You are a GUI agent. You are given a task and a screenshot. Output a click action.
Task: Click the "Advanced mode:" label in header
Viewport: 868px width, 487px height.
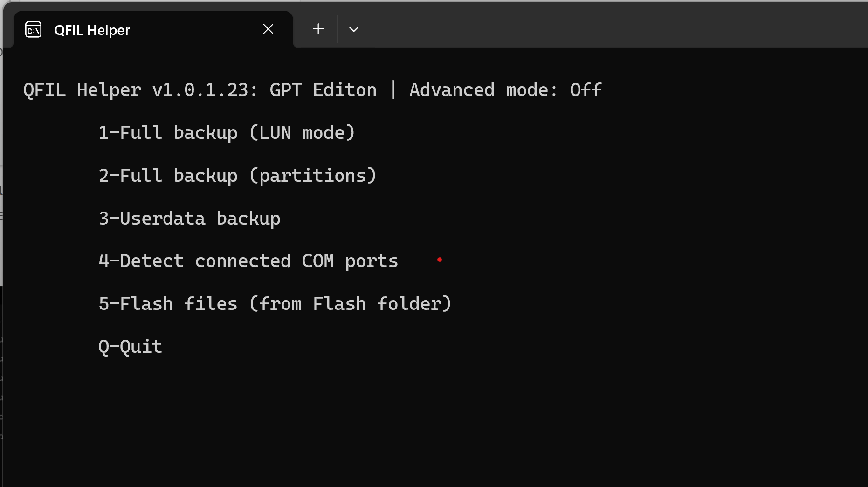[483, 90]
